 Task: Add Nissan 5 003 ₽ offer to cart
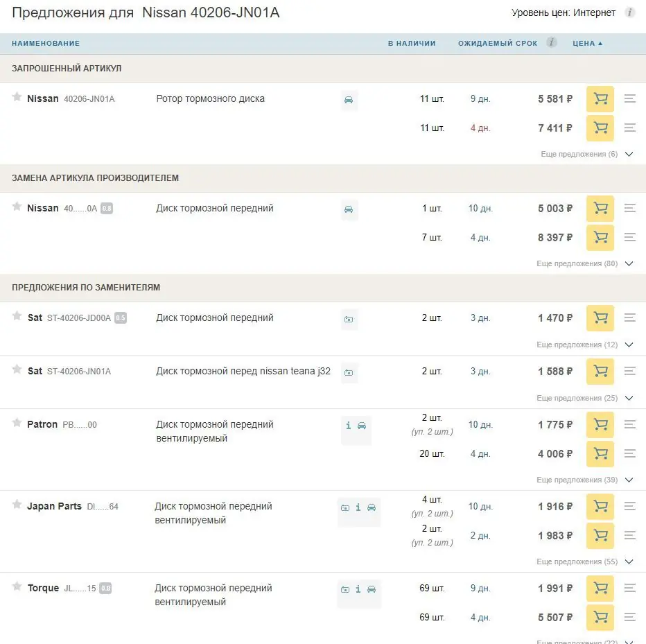(x=600, y=209)
